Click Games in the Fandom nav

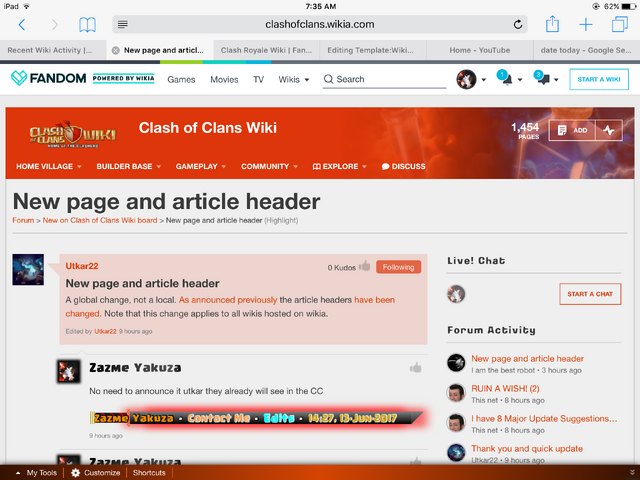pyautogui.click(x=181, y=80)
